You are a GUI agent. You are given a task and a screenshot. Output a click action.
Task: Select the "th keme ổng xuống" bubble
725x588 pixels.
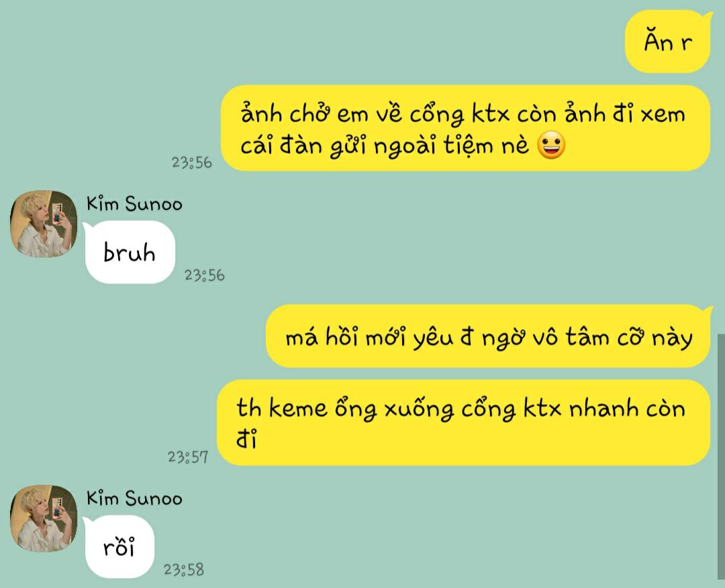(463, 422)
